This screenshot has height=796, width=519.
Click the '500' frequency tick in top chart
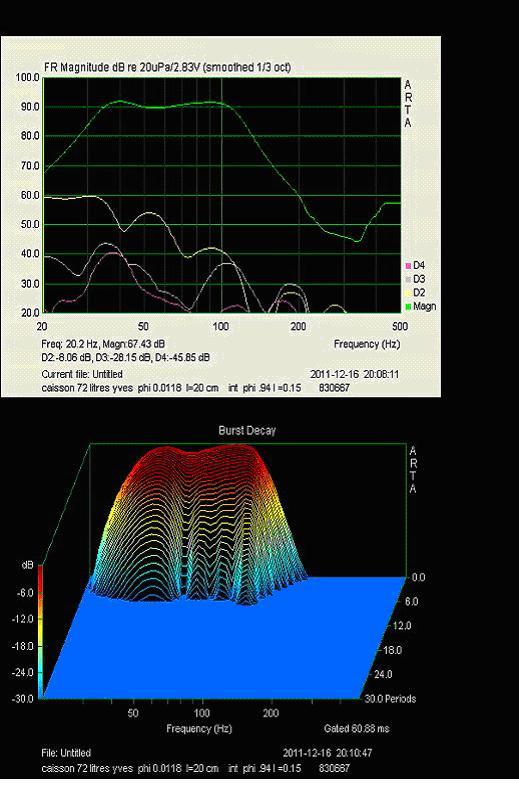[400, 326]
